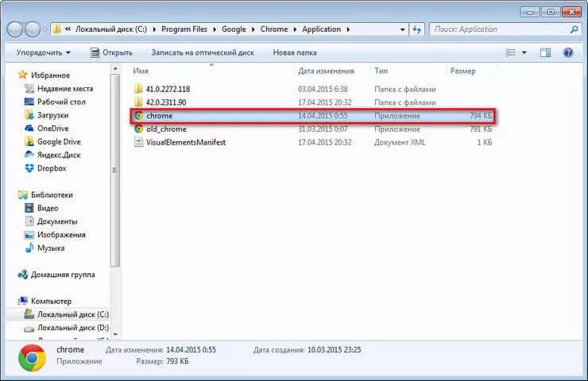The image size is (588, 381).
Task: Click the 1 КБ size cell
Action: pos(485,142)
